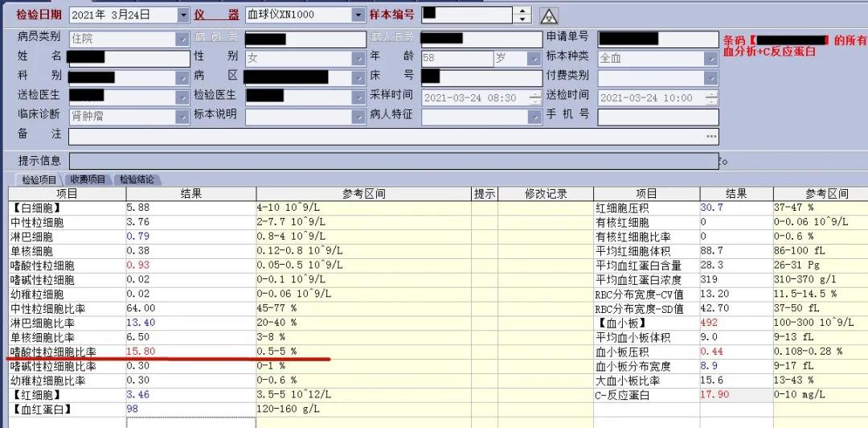Click the 提示信息 field
The height and width of the screenshot is (428, 868).
coord(394,161)
